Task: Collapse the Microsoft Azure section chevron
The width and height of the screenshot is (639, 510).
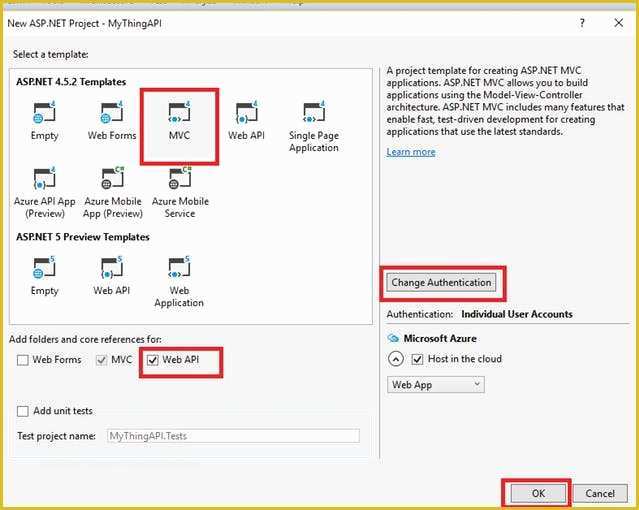Action: point(396,359)
